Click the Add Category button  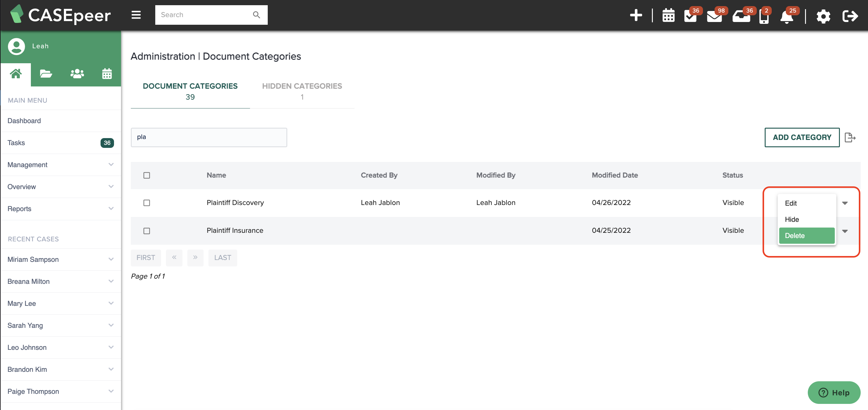pos(802,137)
